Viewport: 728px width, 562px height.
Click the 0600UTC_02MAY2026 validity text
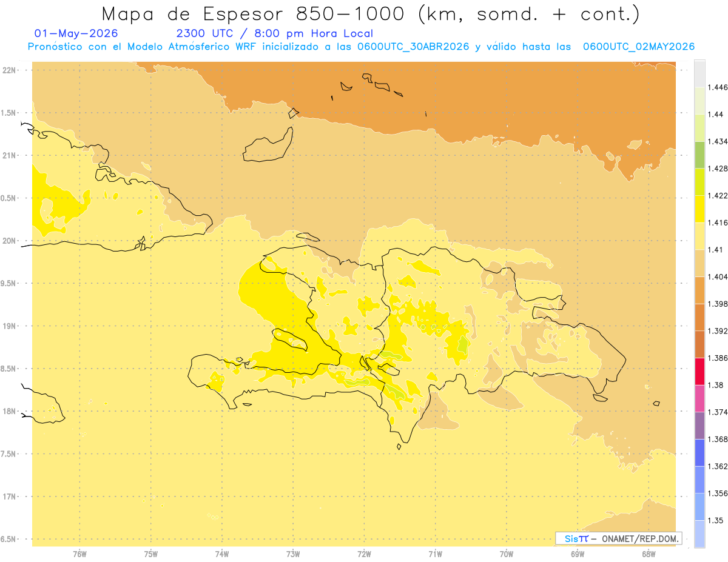(639, 47)
